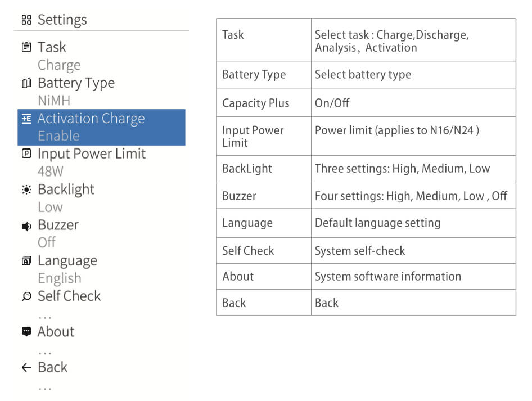The height and width of the screenshot is (401, 532).
Task: Open the Language English selection
Action: coord(59,278)
